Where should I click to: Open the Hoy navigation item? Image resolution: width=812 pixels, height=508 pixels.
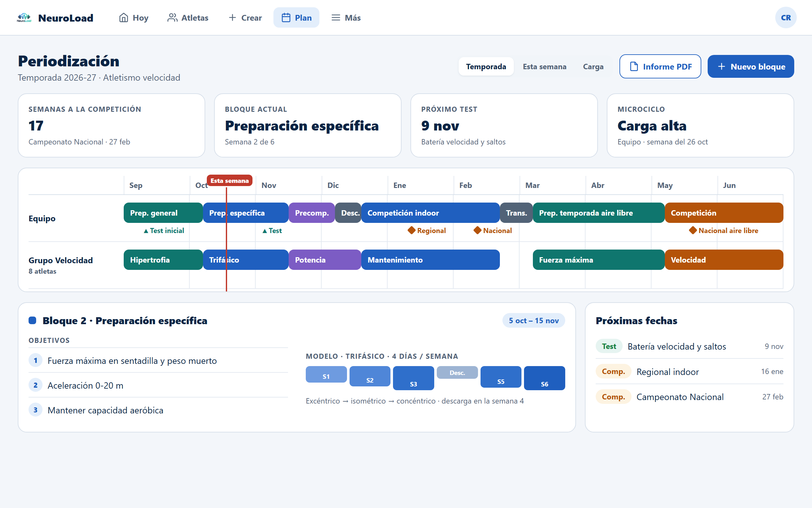tap(134, 17)
